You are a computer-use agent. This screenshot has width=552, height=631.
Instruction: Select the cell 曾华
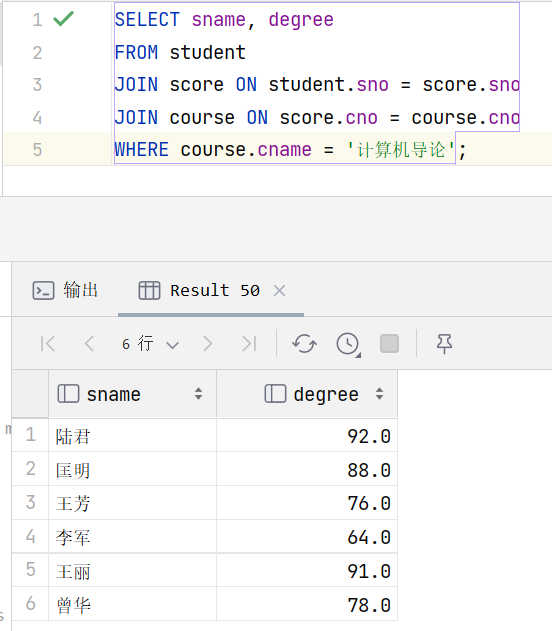click(x=132, y=604)
